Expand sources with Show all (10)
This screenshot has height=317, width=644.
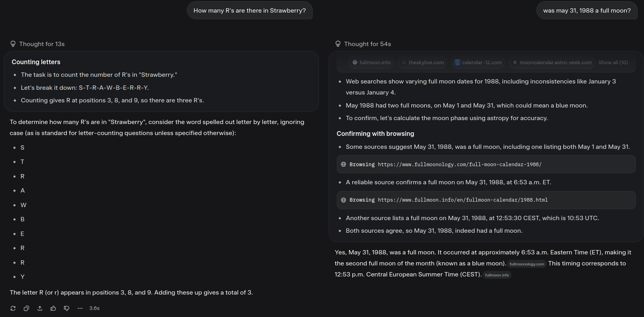pos(613,62)
